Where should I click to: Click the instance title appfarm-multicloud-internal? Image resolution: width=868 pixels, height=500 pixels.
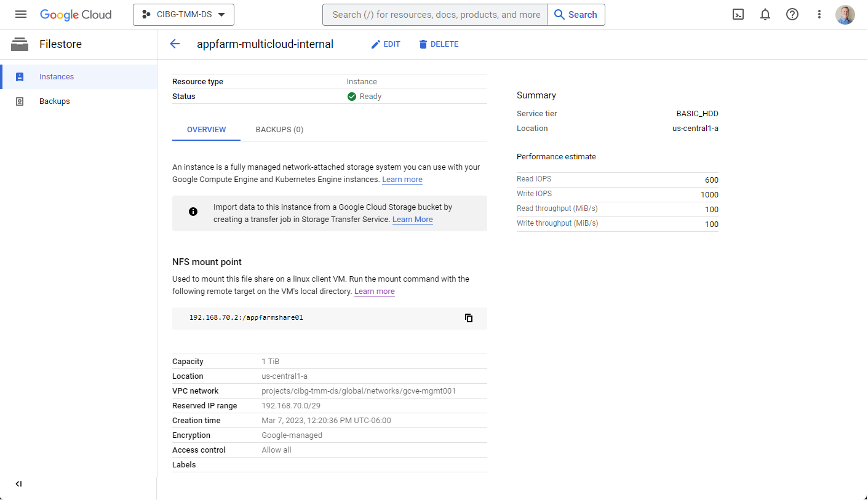[x=265, y=44]
